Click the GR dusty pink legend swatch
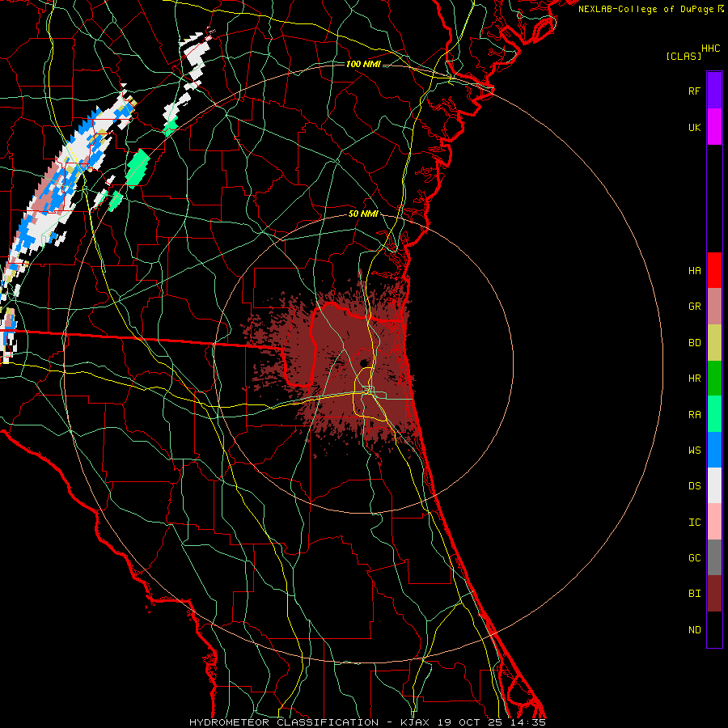The height and width of the screenshot is (728, 728). point(714,307)
